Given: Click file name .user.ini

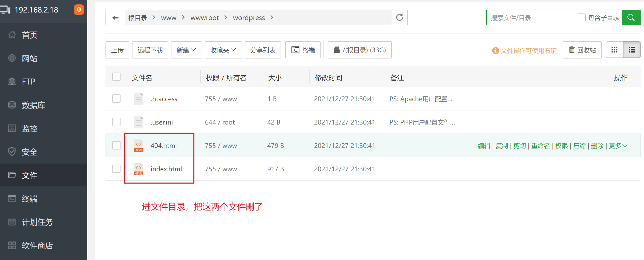Looking at the screenshot, I should click(162, 122).
